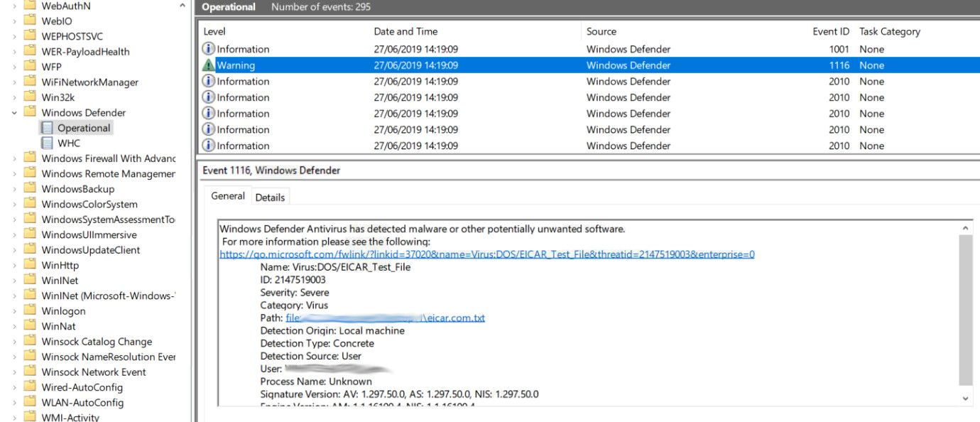Click the warning icon on Event 1116
Viewport: 980px width, 422px height.
click(x=207, y=65)
